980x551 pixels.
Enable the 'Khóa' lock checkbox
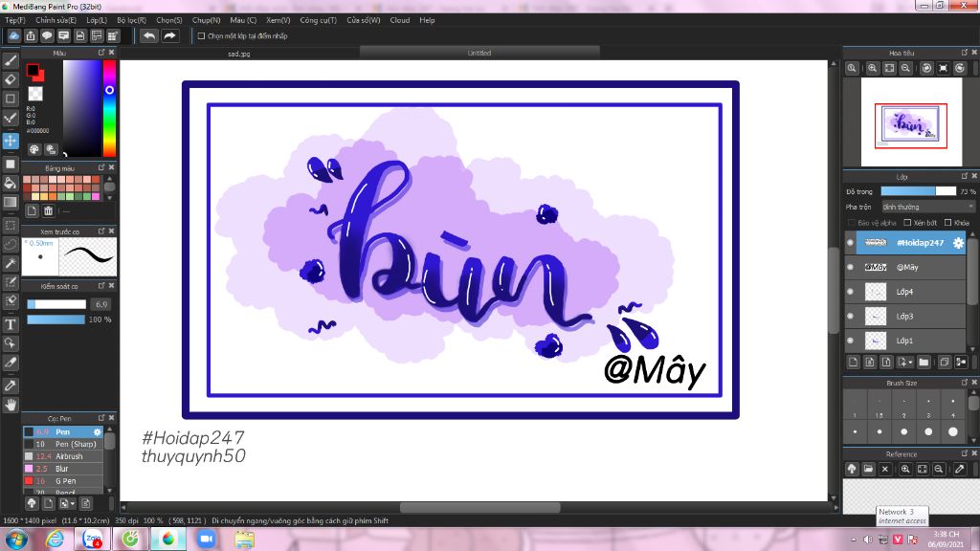click(948, 222)
